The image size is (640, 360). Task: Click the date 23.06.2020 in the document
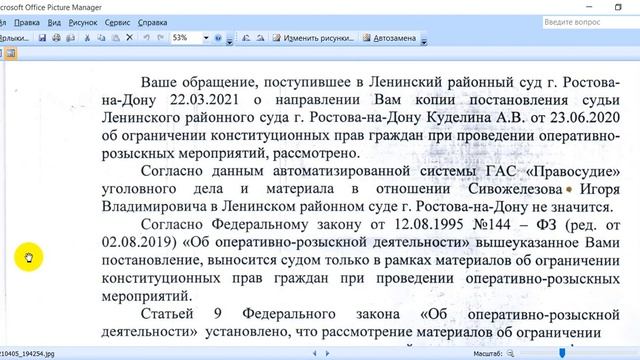[x=585, y=118]
